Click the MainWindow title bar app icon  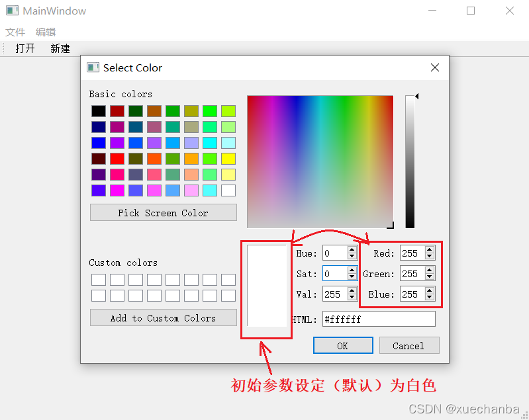coord(12,11)
